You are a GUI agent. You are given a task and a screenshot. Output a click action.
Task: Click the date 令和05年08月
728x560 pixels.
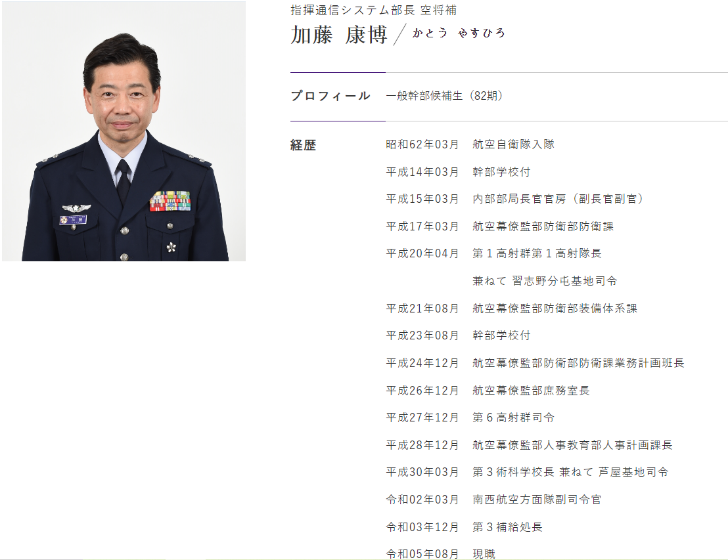click(x=422, y=554)
